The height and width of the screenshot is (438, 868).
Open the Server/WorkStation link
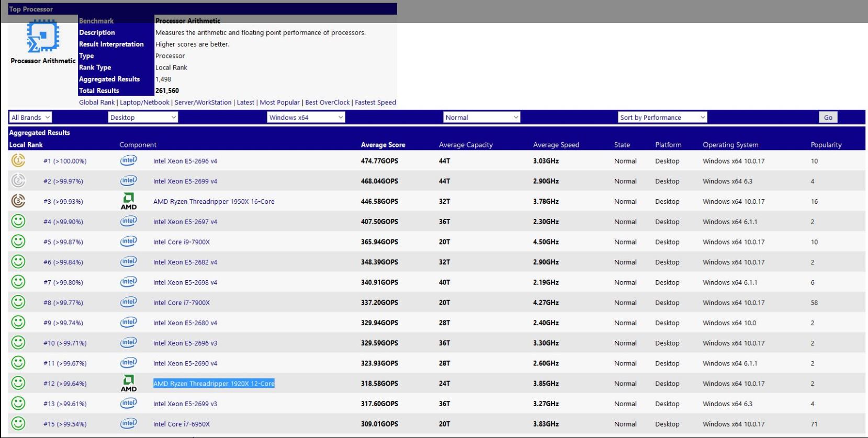[x=203, y=102]
